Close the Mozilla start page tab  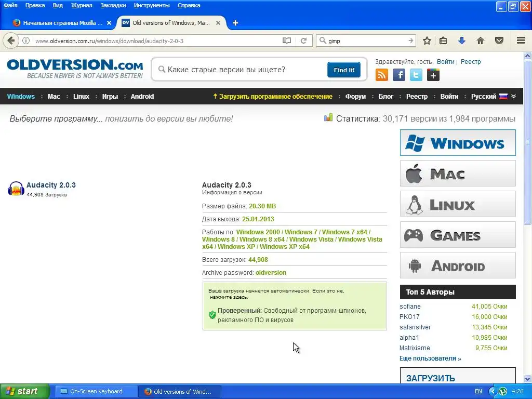[109, 23]
